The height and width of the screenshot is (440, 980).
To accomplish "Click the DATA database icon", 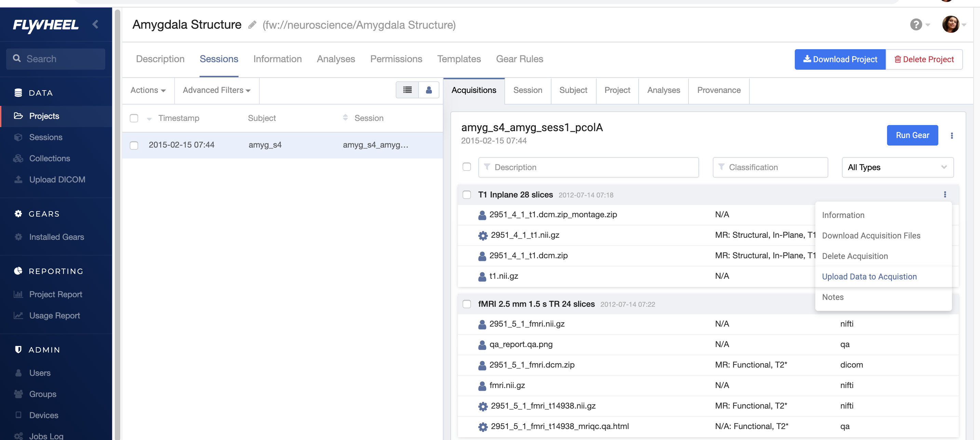I will (18, 93).
